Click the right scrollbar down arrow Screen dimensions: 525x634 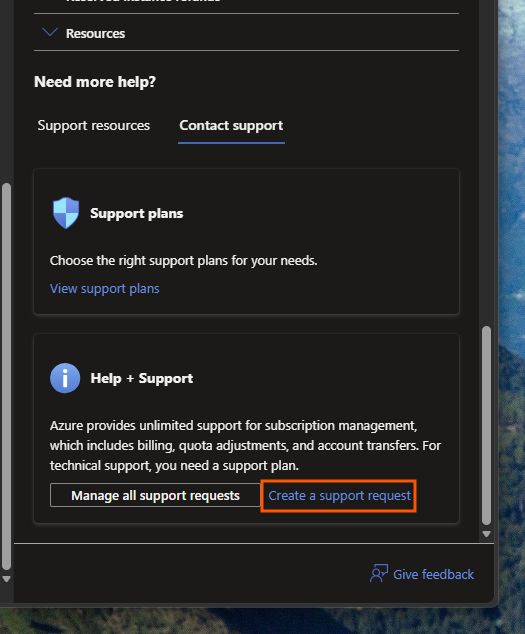tap(487, 534)
